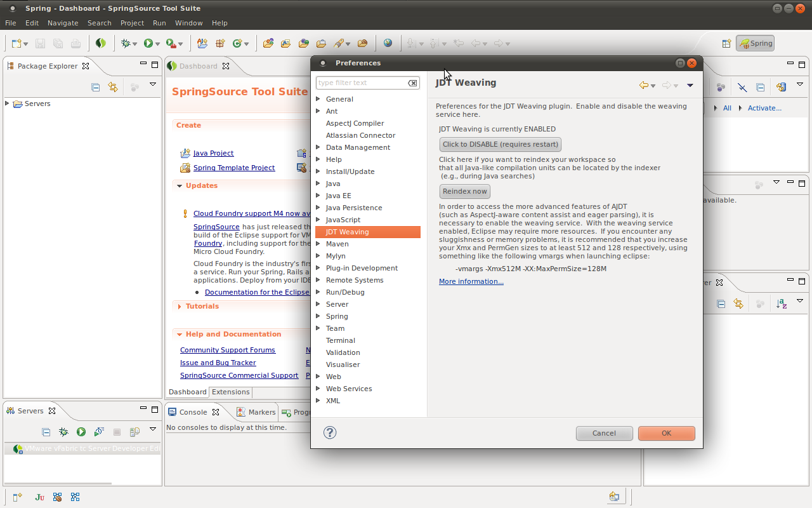Open the Run button dropdown arrow
812x508 pixels.
pos(157,44)
